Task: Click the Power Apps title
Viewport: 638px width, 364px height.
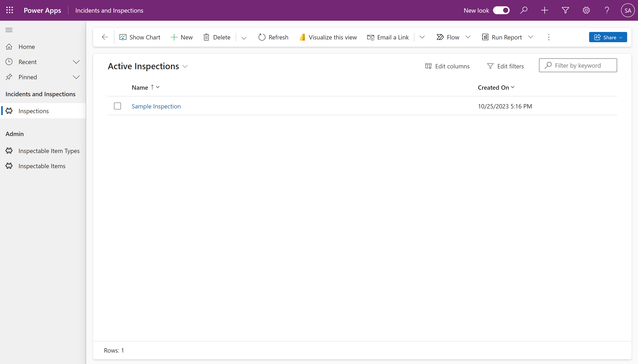Action: (x=42, y=10)
